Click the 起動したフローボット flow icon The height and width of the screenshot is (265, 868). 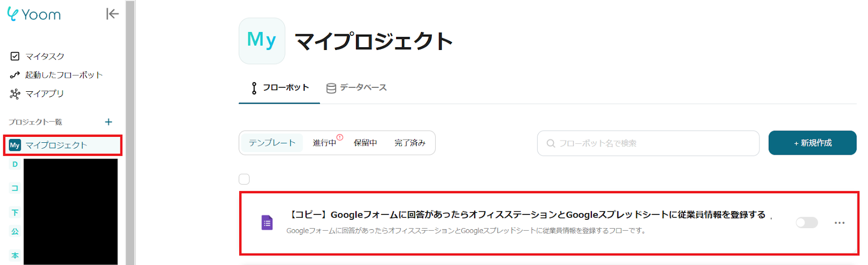15,75
